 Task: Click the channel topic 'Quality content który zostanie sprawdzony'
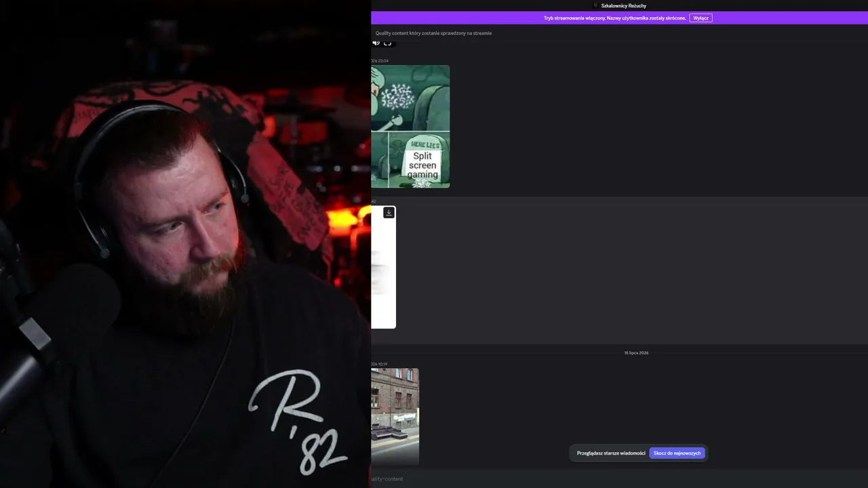pyautogui.click(x=433, y=33)
